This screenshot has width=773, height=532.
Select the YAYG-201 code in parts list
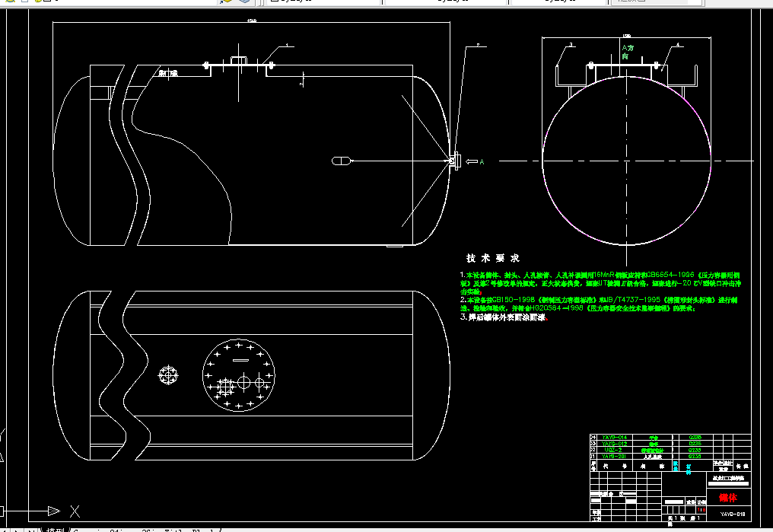[x=614, y=457]
